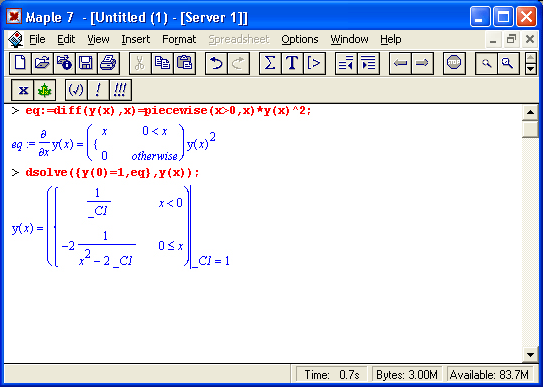The width and height of the screenshot is (543, 387).
Task: Stop the computation with the STOP sign icon
Action: click(x=454, y=63)
